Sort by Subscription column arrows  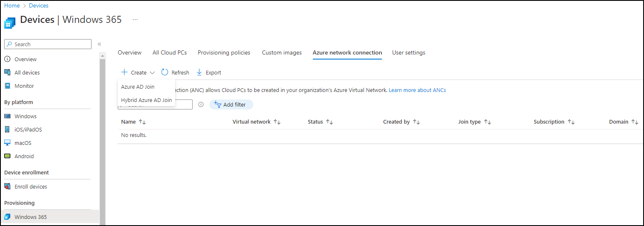(x=571, y=122)
